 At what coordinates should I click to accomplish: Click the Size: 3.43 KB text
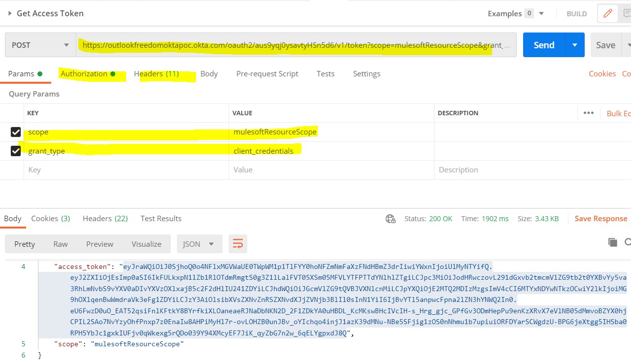pos(538,219)
